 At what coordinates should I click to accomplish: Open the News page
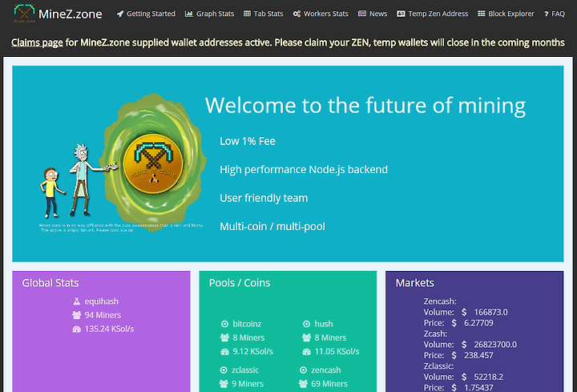378,14
